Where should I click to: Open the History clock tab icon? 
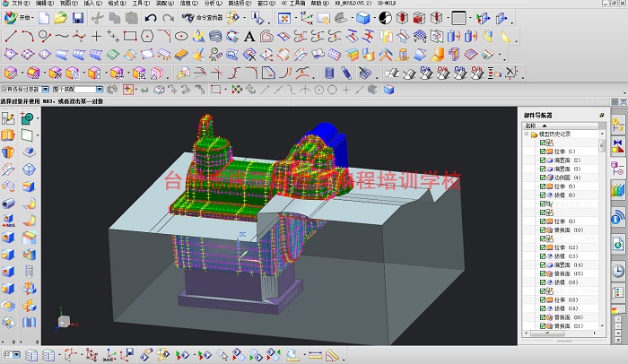[618, 271]
